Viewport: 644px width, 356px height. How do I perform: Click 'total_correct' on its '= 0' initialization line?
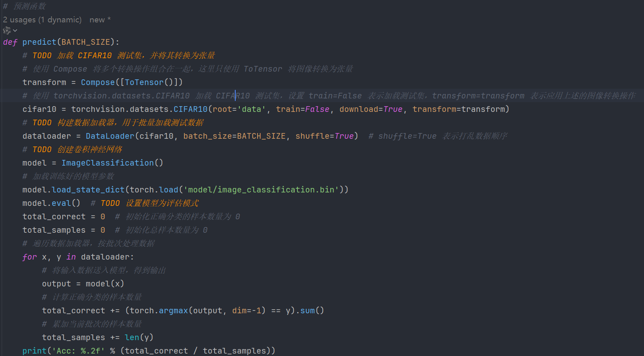[54, 216]
